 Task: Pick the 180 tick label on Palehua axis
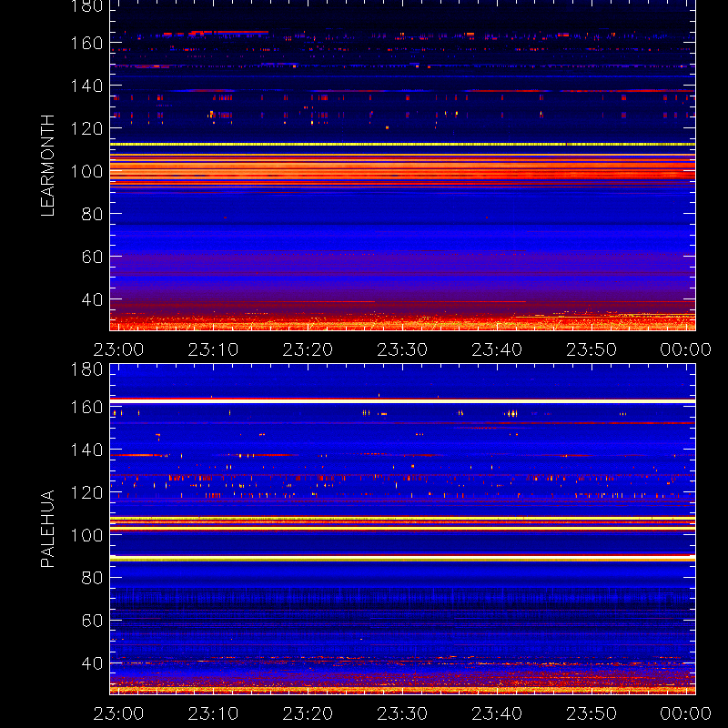(x=86, y=369)
